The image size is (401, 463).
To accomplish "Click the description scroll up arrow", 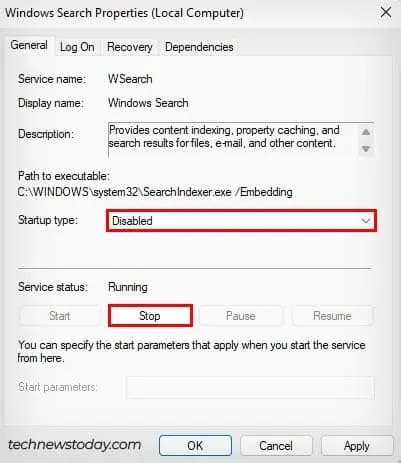I will coord(366,132).
